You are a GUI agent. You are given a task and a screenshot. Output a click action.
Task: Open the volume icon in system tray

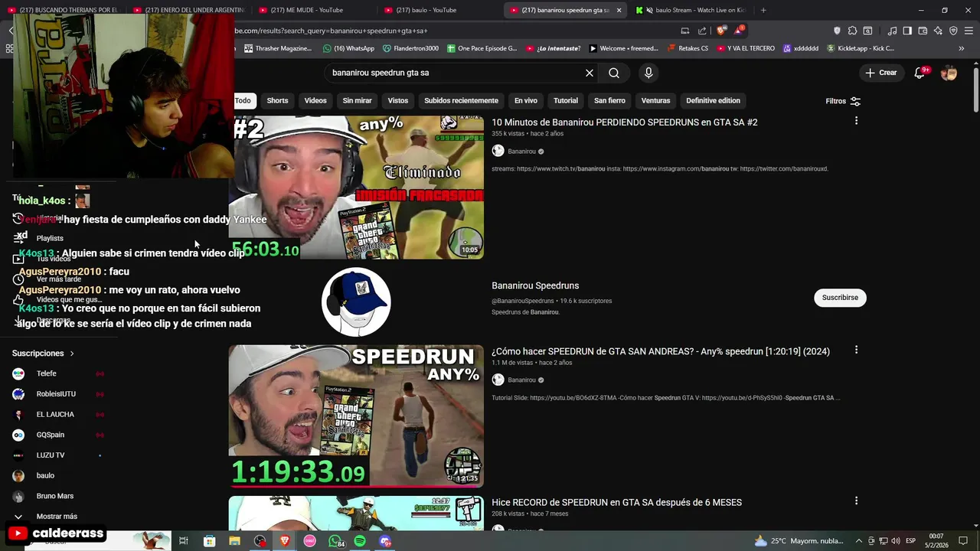point(895,541)
